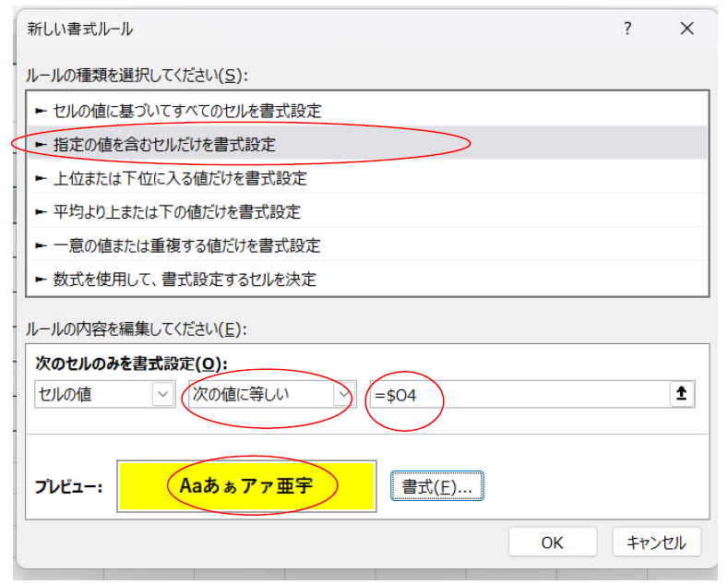Click the yellow format preview box
The height and width of the screenshot is (584, 728).
pyautogui.click(x=246, y=485)
